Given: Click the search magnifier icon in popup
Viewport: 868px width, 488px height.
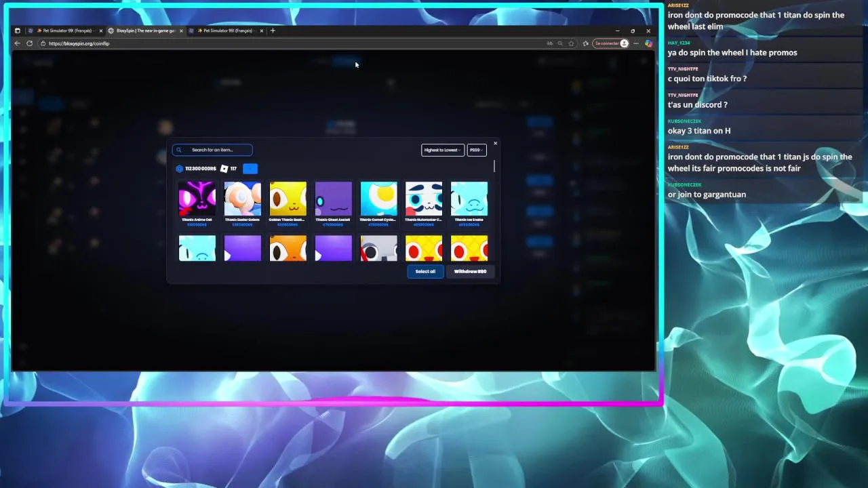Looking at the screenshot, I should (179, 150).
